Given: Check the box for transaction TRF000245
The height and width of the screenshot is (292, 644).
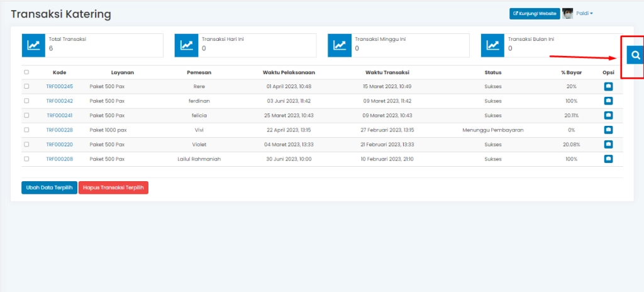Looking at the screenshot, I should pos(26,86).
